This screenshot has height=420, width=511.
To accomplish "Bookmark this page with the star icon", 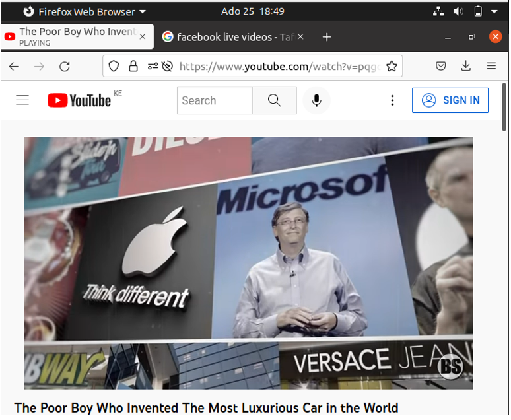I will click(x=392, y=66).
